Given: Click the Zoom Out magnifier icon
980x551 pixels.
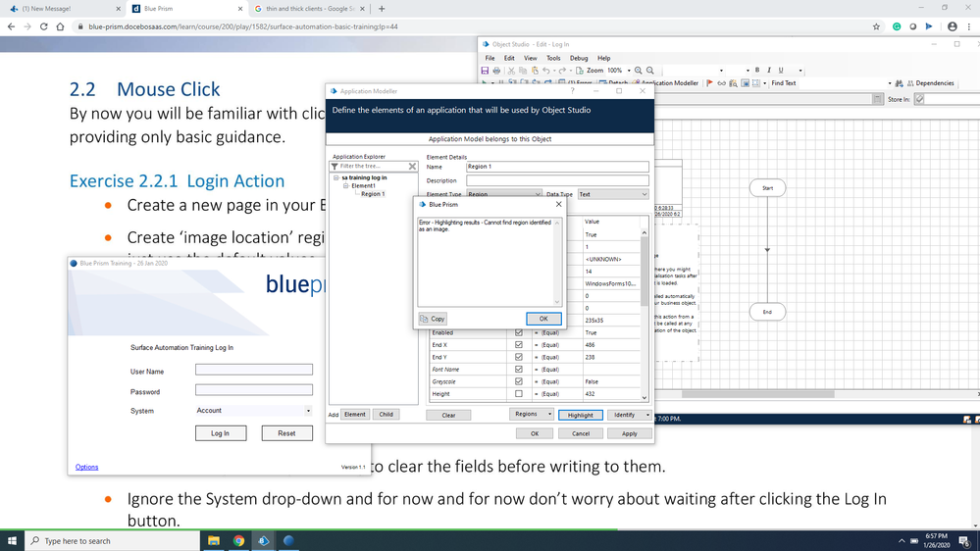Looking at the screenshot, I should pyautogui.click(x=650, y=71).
